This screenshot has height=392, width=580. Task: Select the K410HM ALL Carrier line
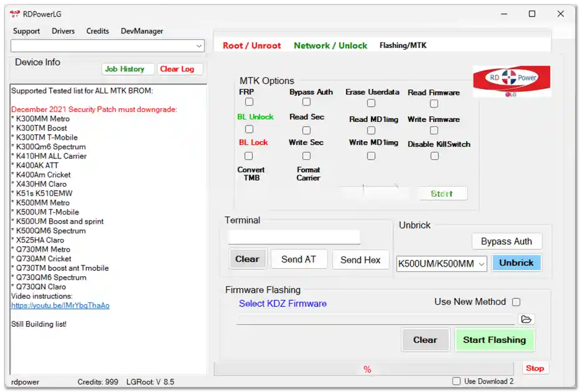click(x=49, y=156)
